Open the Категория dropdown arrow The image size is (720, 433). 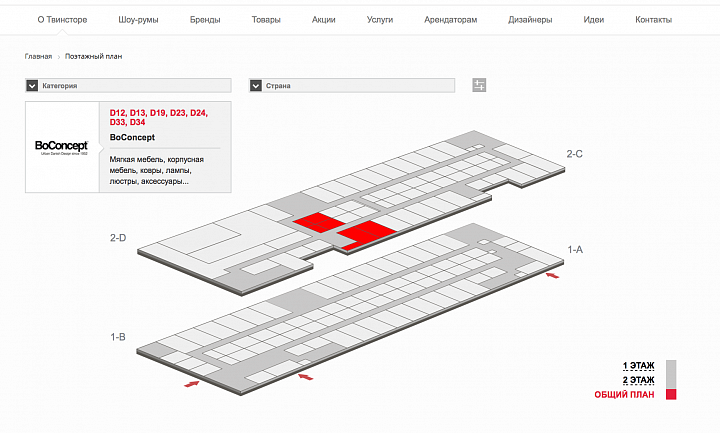pyautogui.click(x=32, y=85)
